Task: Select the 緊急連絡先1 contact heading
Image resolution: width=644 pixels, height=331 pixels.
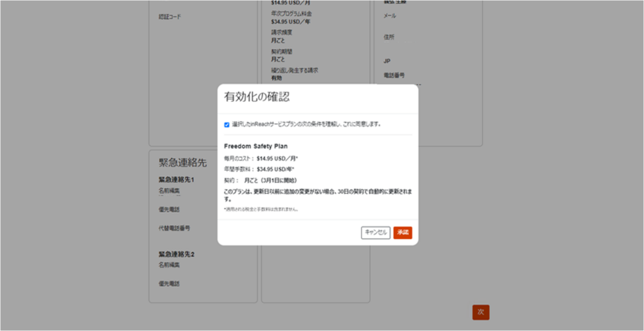Action: point(176,180)
